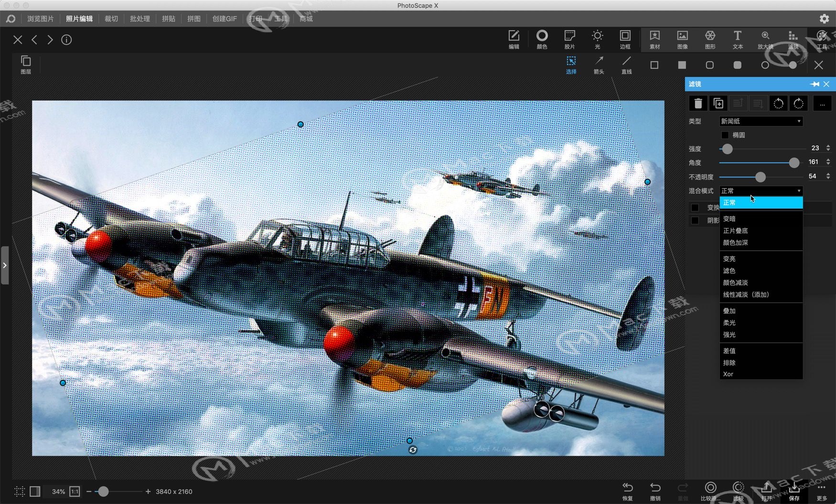Choose 叠加 blend mode
Screen dimensions: 836x504
point(761,311)
